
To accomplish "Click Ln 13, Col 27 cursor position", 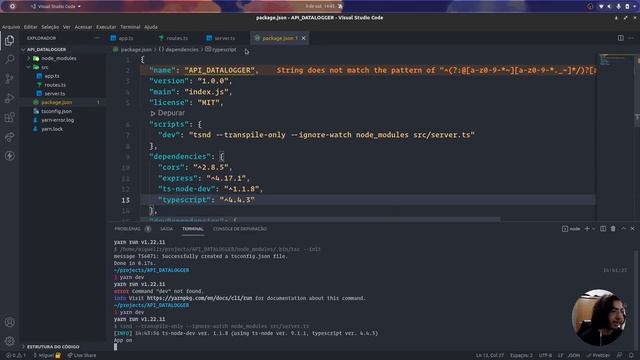I will point(490,356).
